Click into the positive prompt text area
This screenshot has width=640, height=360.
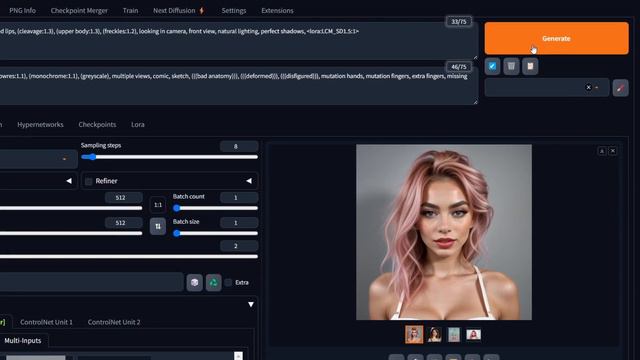point(238,41)
